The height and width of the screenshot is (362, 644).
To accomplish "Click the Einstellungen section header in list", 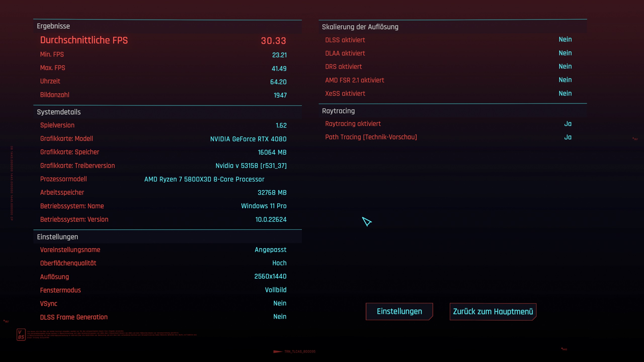I will click(58, 237).
